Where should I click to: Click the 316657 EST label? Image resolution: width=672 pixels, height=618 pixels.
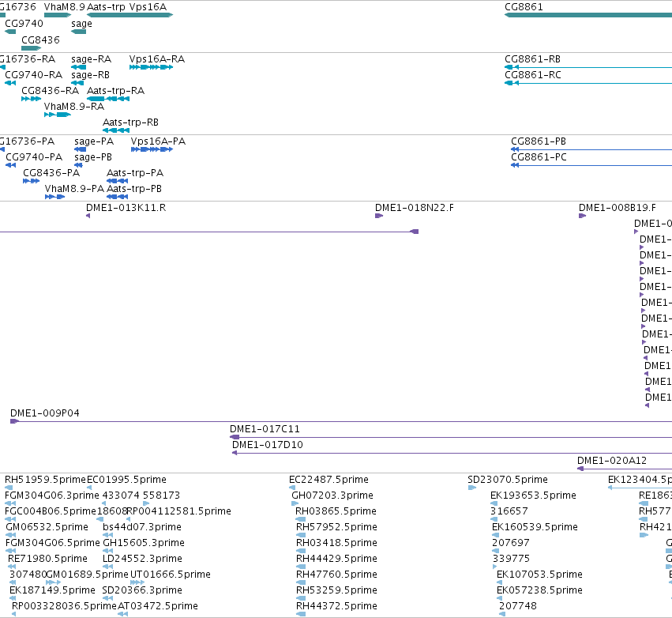pos(509,511)
